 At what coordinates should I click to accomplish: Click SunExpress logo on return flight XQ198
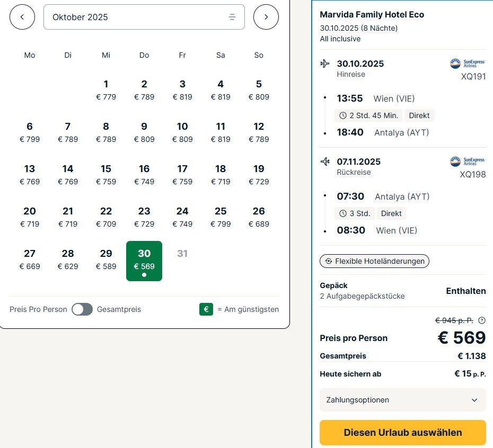coord(467,161)
